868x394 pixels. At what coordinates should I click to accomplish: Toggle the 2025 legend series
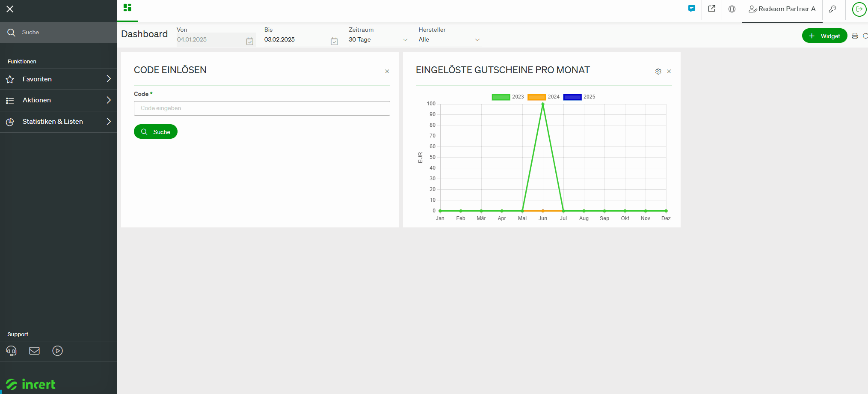click(x=579, y=97)
